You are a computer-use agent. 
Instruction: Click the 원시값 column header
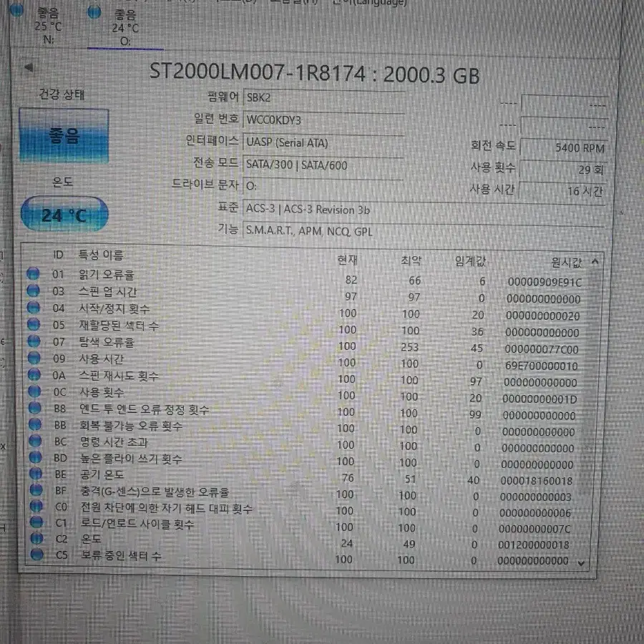tap(567, 263)
